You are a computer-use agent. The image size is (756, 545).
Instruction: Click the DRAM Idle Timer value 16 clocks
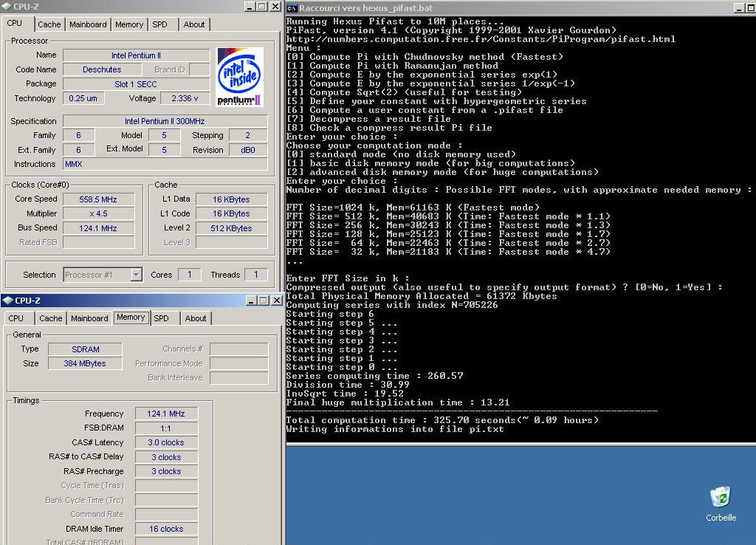pos(166,529)
